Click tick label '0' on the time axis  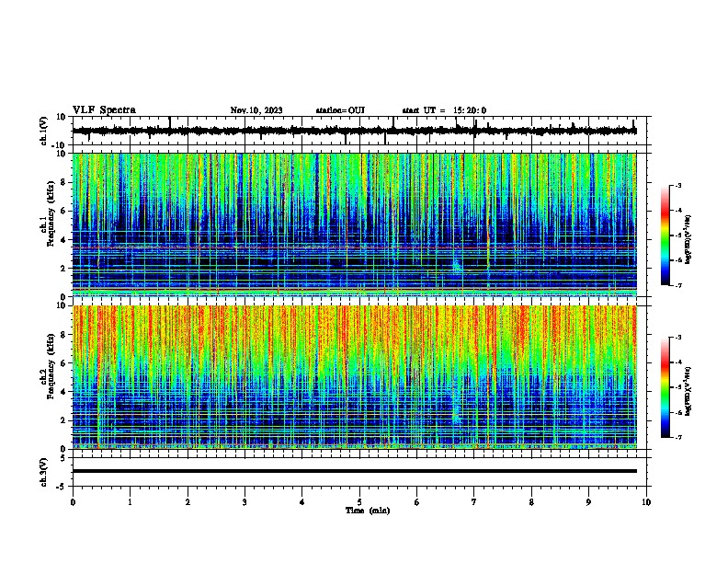click(73, 502)
